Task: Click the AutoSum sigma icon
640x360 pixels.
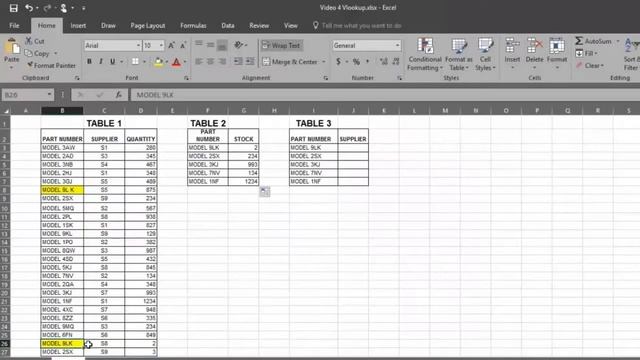Action: (579, 41)
